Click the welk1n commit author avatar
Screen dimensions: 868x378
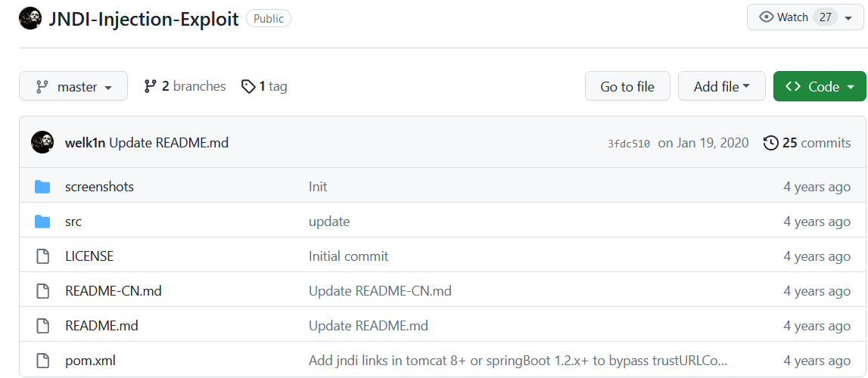[42, 143]
